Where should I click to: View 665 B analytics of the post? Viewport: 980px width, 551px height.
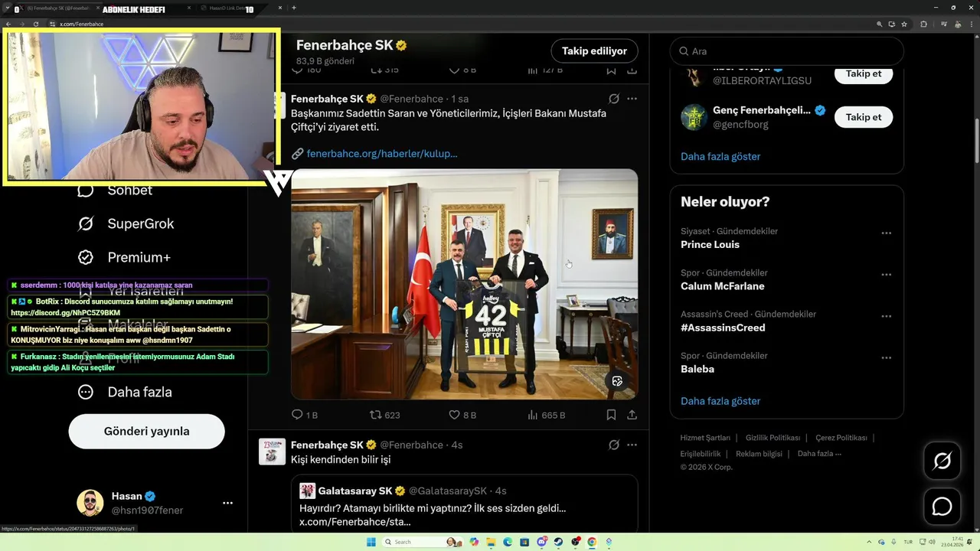point(547,415)
